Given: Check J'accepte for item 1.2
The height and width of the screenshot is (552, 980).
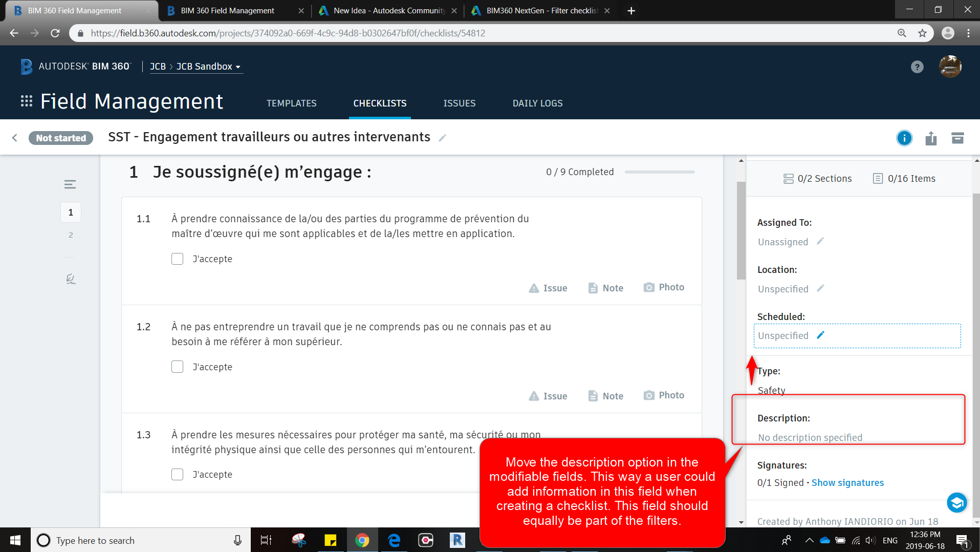Looking at the screenshot, I should (177, 367).
